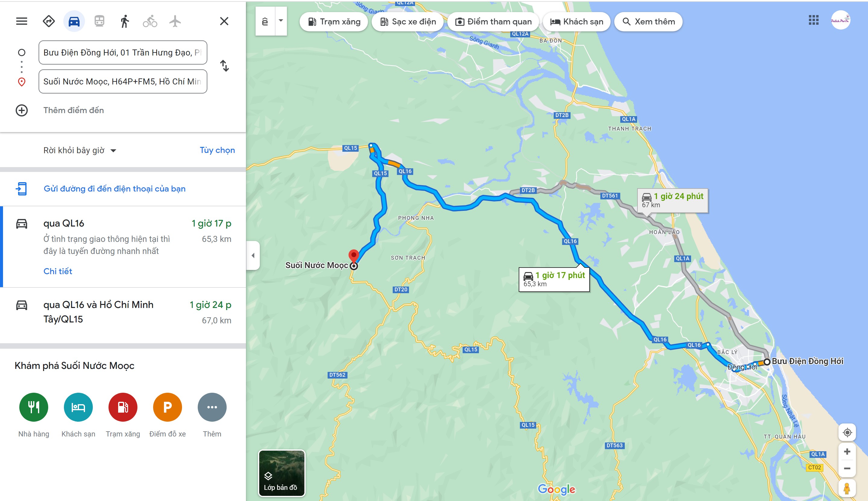Choose public transit travel mode
This screenshot has height=501, width=868.
click(x=99, y=21)
